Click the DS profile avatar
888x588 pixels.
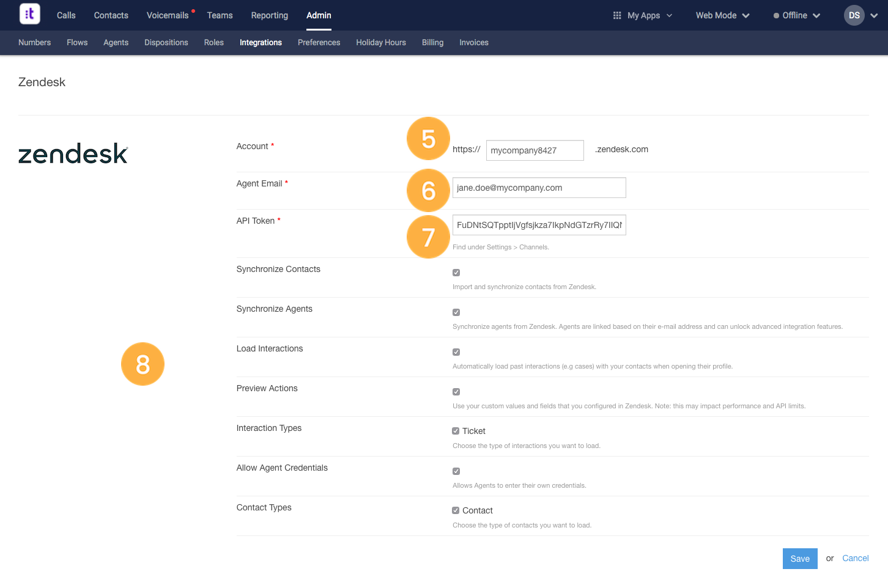tap(854, 15)
